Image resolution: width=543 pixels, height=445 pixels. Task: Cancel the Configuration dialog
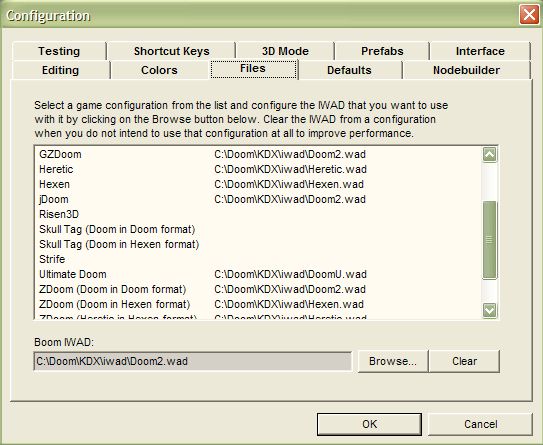coord(480,424)
